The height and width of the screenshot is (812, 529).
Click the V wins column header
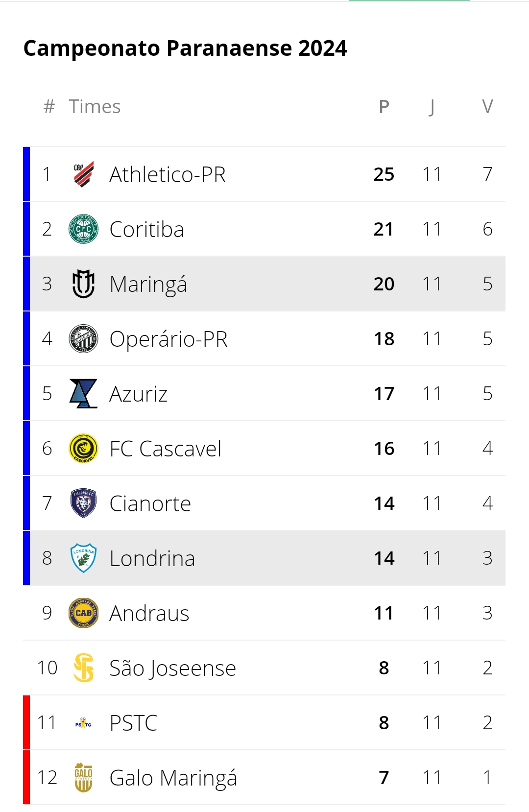coord(487,107)
